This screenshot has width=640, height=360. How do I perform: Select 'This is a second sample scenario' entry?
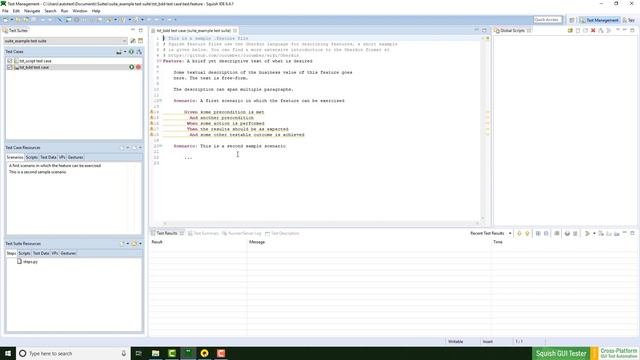[38, 172]
